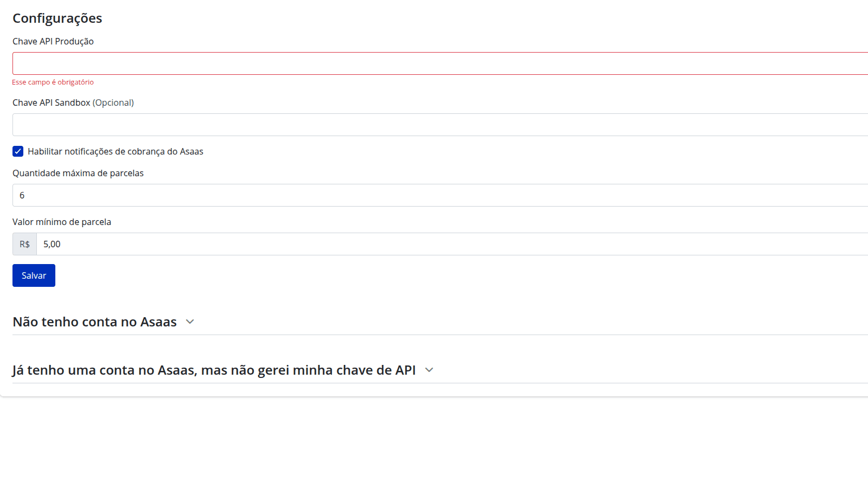Click the R$ currency prefix box

pos(24,244)
